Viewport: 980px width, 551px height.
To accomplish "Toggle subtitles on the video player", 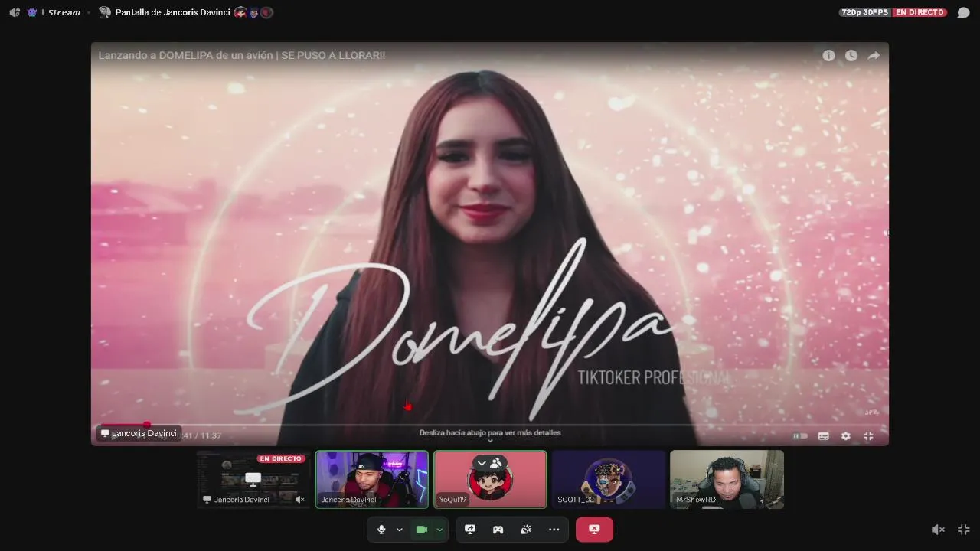I will pyautogui.click(x=823, y=435).
